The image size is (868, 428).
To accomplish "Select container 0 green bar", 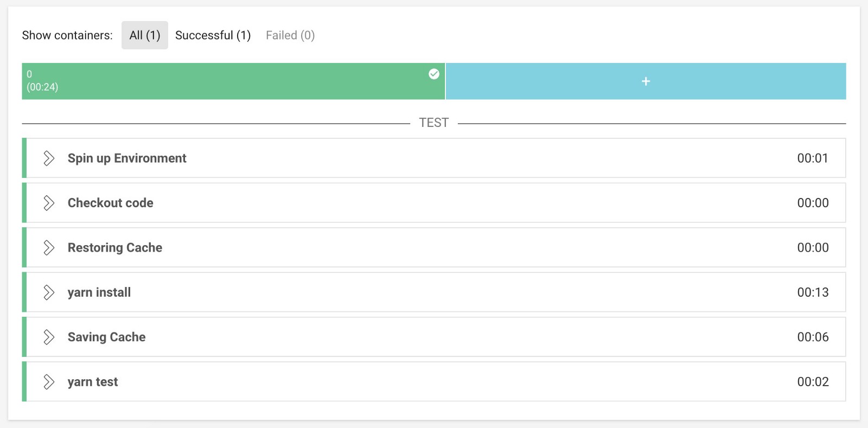I will [233, 81].
